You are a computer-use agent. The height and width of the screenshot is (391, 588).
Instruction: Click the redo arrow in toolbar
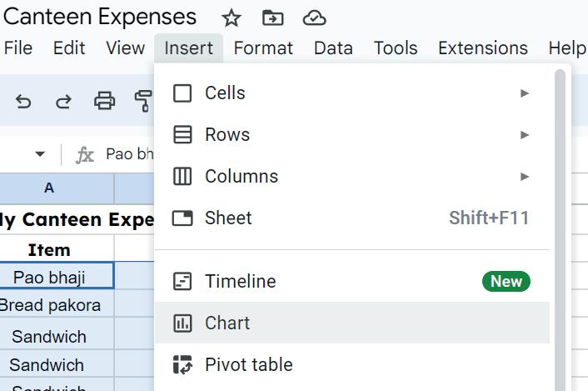[x=63, y=102]
